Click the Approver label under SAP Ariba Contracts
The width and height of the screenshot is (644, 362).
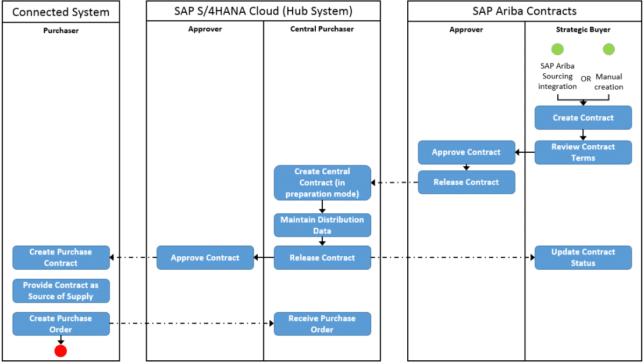pos(466,30)
